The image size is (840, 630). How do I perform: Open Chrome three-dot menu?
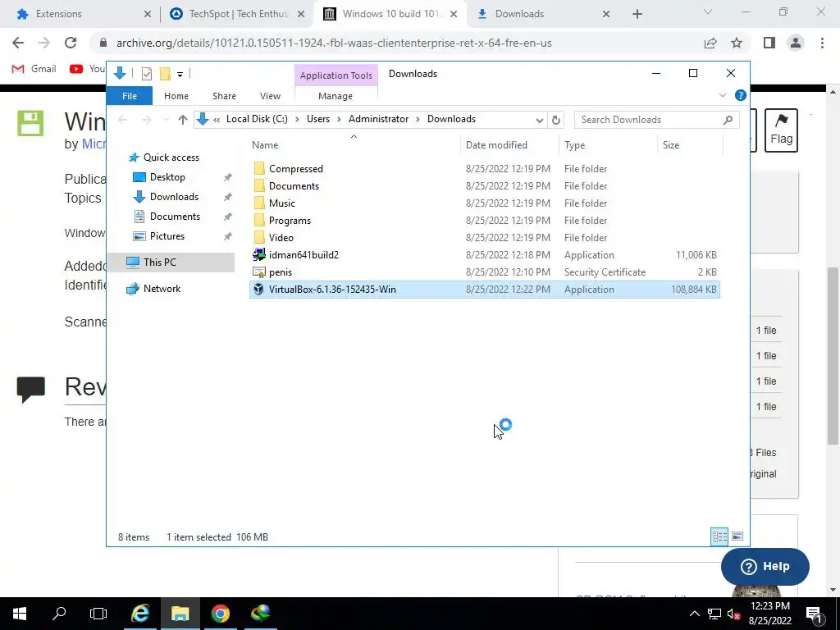tap(822, 43)
